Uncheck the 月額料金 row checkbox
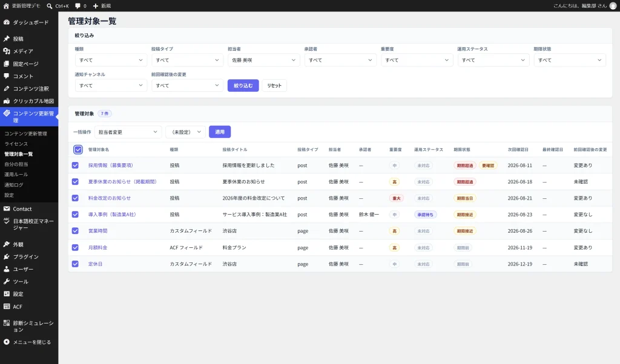Viewport: 620px width, 364px height. coord(75,247)
